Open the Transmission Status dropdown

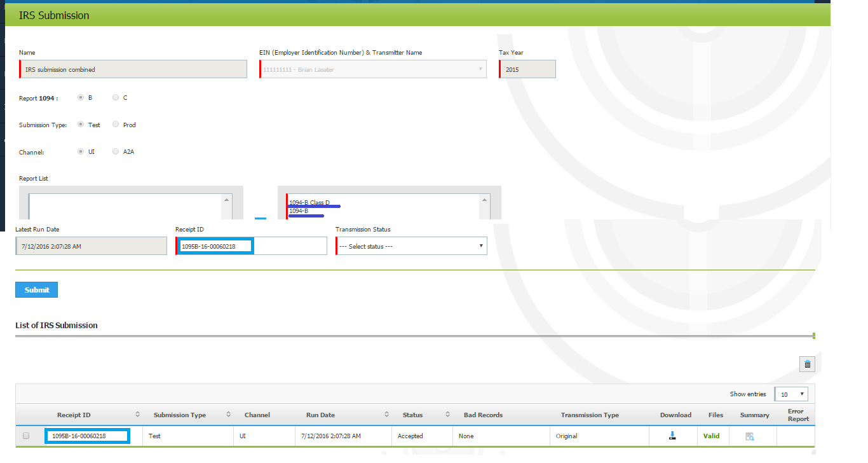pos(411,246)
